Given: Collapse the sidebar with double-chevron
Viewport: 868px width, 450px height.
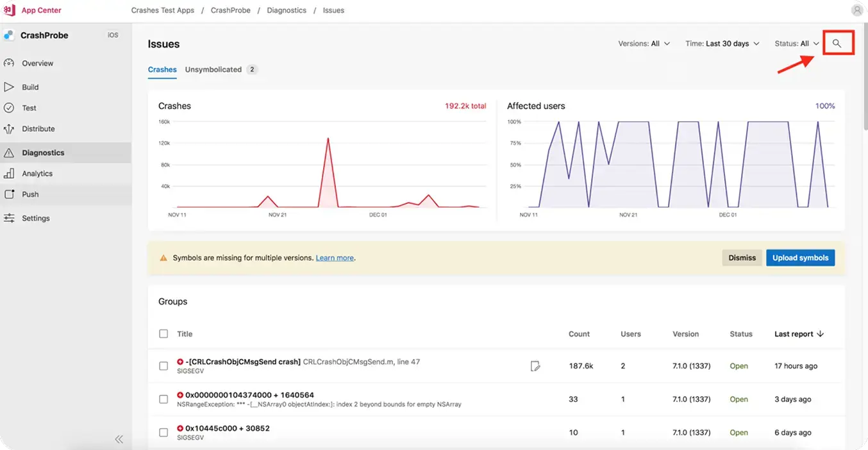Looking at the screenshot, I should 119,438.
